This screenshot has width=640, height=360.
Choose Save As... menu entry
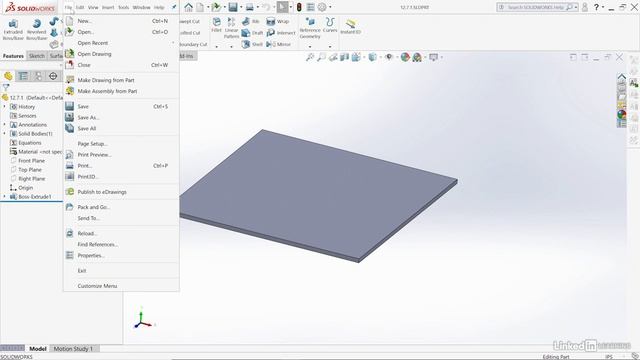[x=121, y=117]
